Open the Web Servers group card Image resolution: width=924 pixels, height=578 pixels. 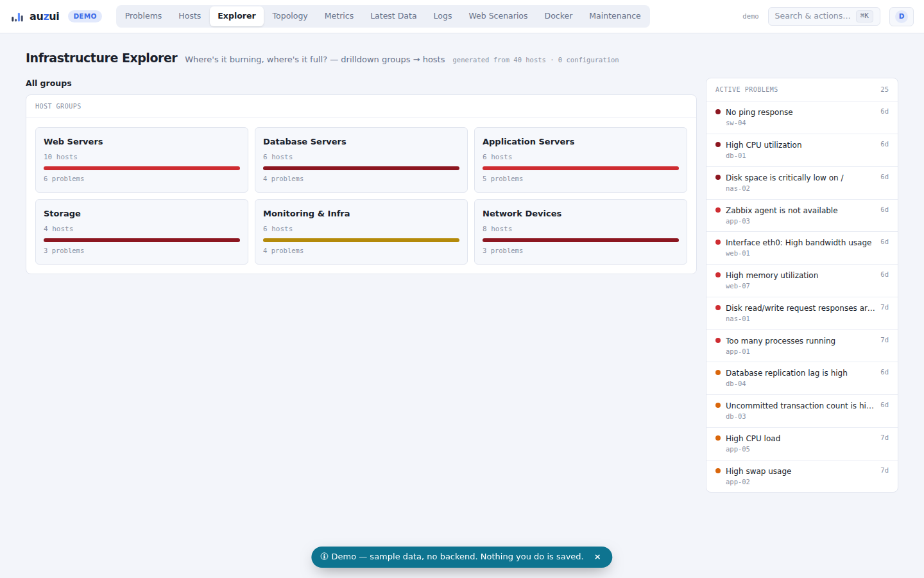coord(142,160)
